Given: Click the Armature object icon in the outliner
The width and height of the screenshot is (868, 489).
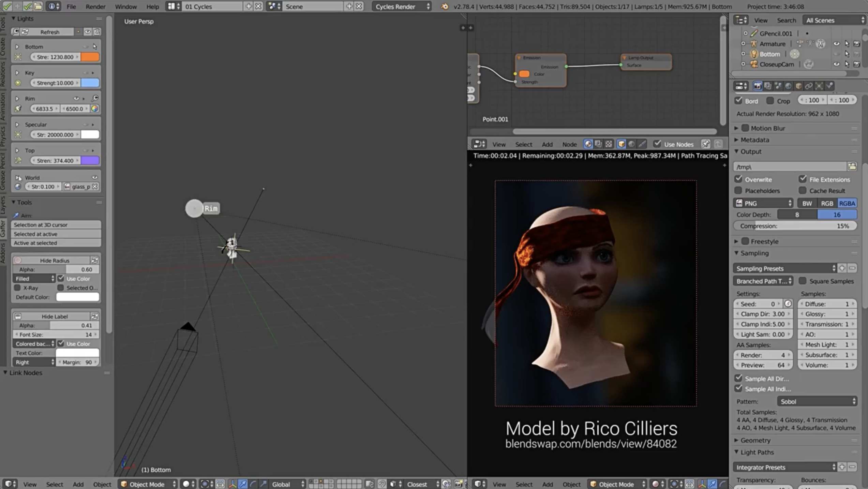Looking at the screenshot, I should 754,44.
